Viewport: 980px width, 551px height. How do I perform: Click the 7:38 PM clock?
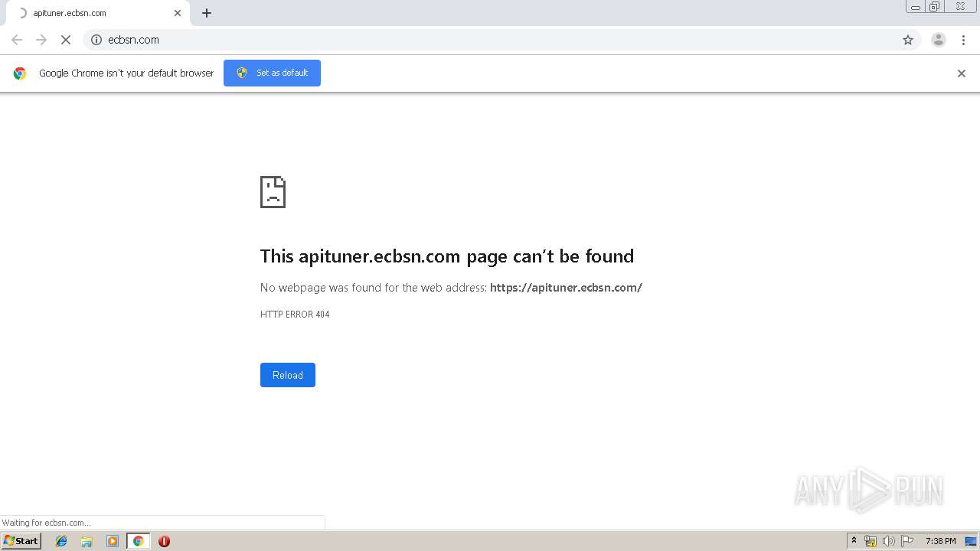click(x=940, y=541)
